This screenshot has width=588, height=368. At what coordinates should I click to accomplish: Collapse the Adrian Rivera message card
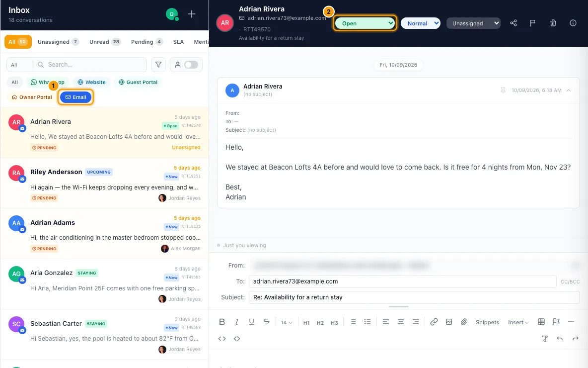tap(569, 90)
